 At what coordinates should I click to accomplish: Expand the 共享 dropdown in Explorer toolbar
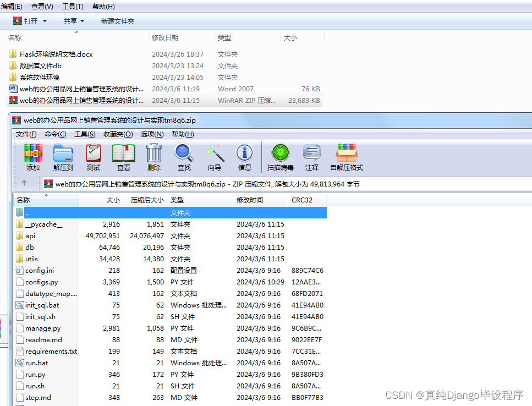click(x=81, y=20)
